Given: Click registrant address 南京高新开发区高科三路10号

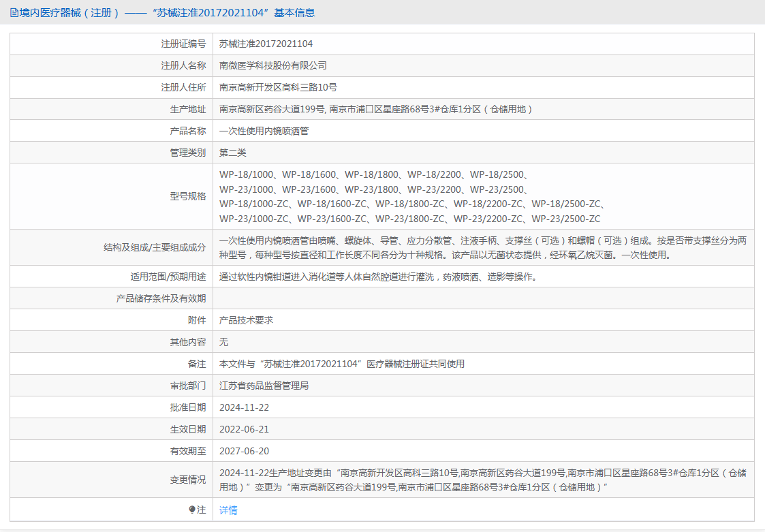Looking at the screenshot, I should [278, 87].
